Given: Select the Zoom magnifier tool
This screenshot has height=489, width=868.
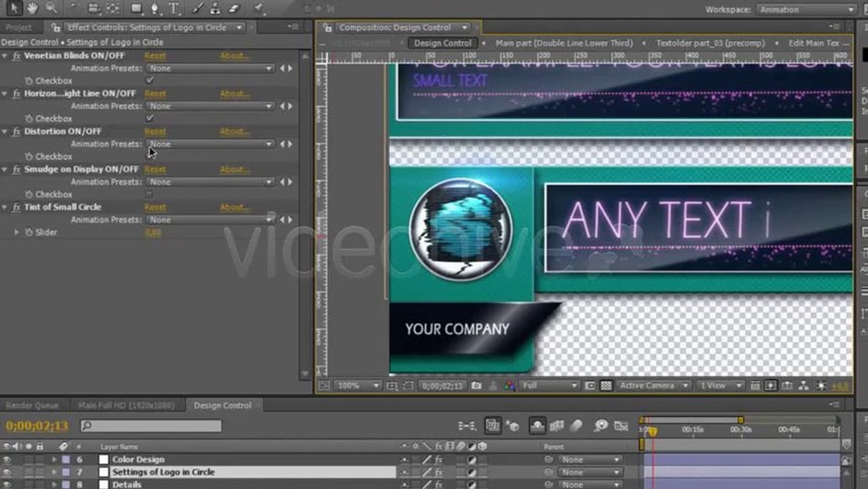Looking at the screenshot, I should coord(51,8).
